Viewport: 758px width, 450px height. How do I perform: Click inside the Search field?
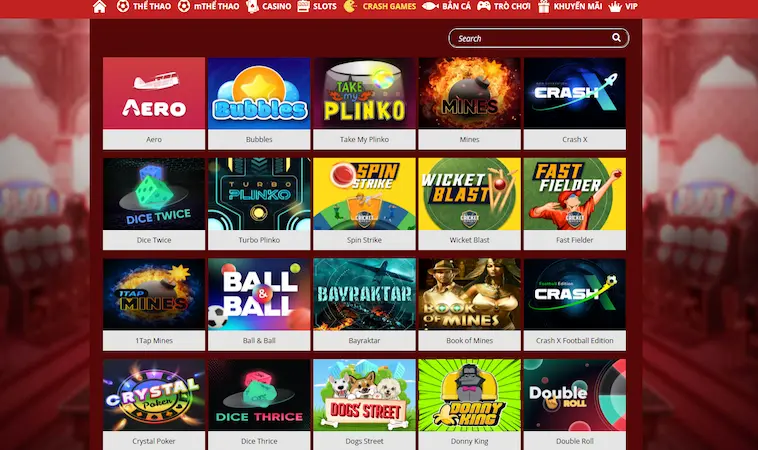(x=539, y=38)
